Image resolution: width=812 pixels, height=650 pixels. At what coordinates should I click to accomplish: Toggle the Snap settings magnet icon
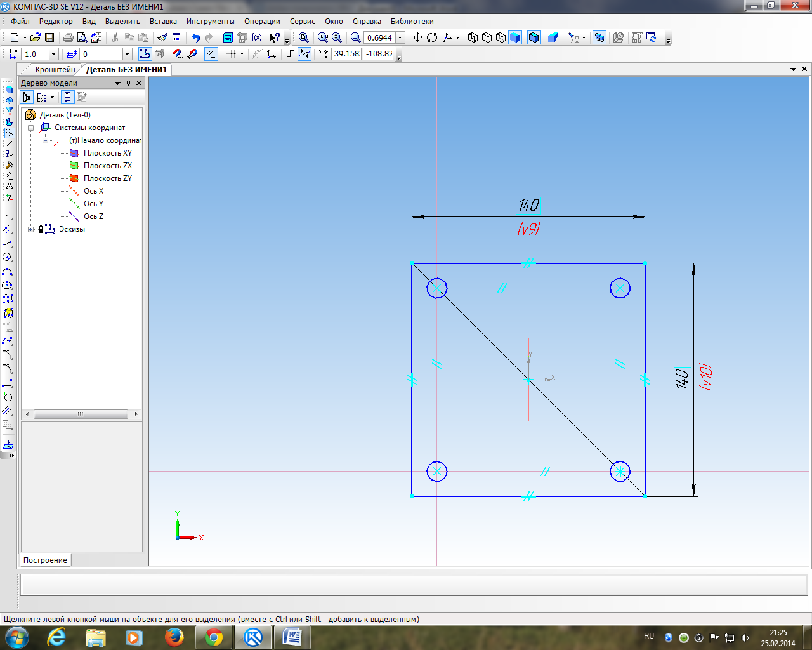(178, 54)
